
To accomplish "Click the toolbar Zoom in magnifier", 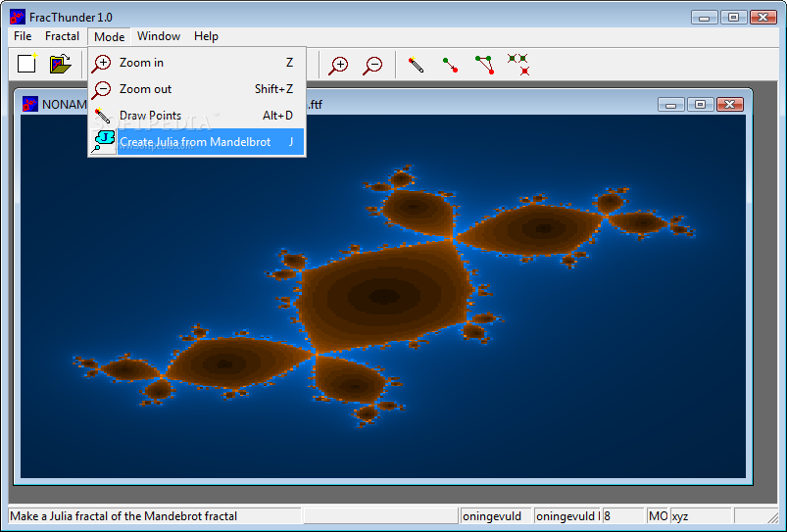I will (x=338, y=66).
